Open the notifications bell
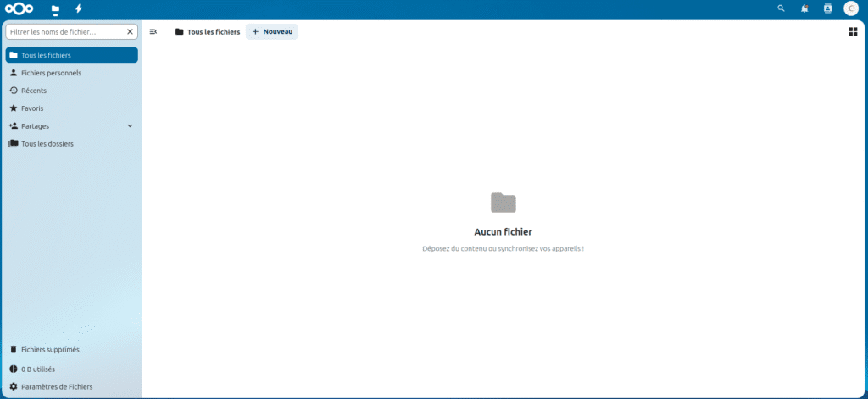The width and height of the screenshot is (868, 399). (804, 8)
